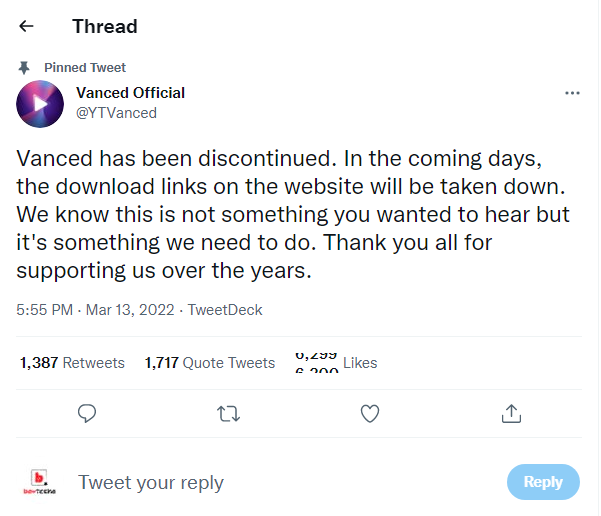601x516 pixels.
Task: Click the Vanced Official profile avatar
Action: click(x=41, y=102)
